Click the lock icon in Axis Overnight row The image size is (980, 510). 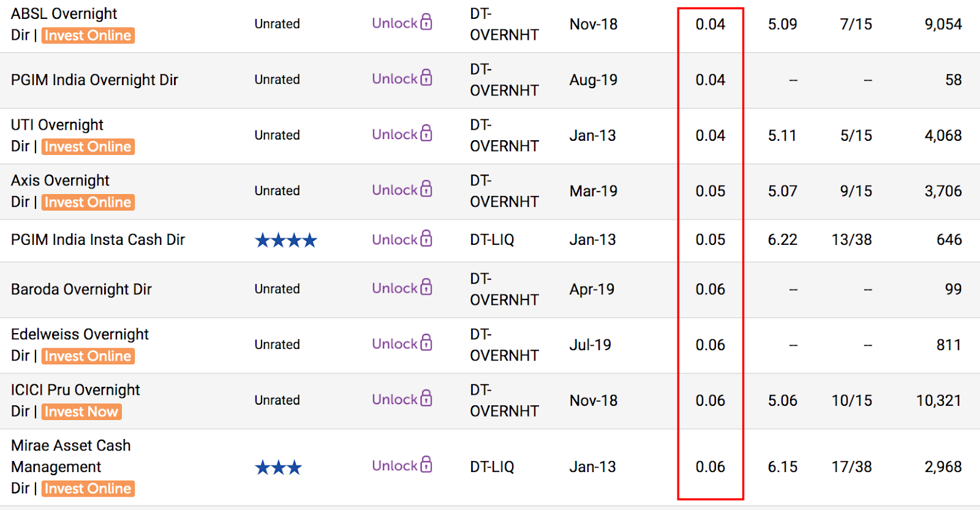point(426,189)
